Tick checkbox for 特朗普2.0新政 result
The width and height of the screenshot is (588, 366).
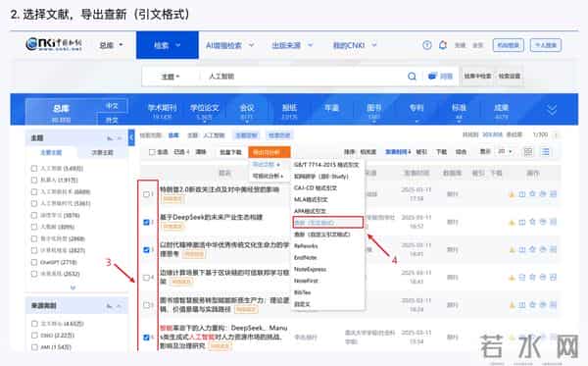point(147,194)
